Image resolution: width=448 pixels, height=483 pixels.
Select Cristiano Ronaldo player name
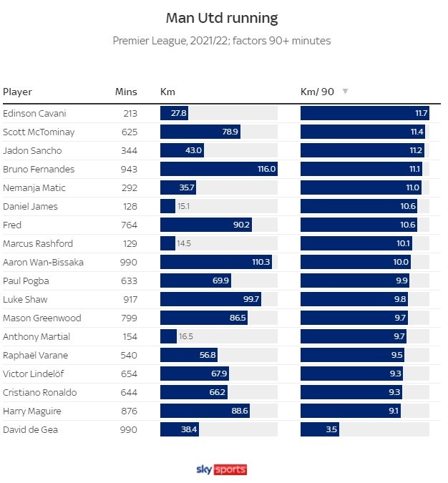click(x=40, y=392)
